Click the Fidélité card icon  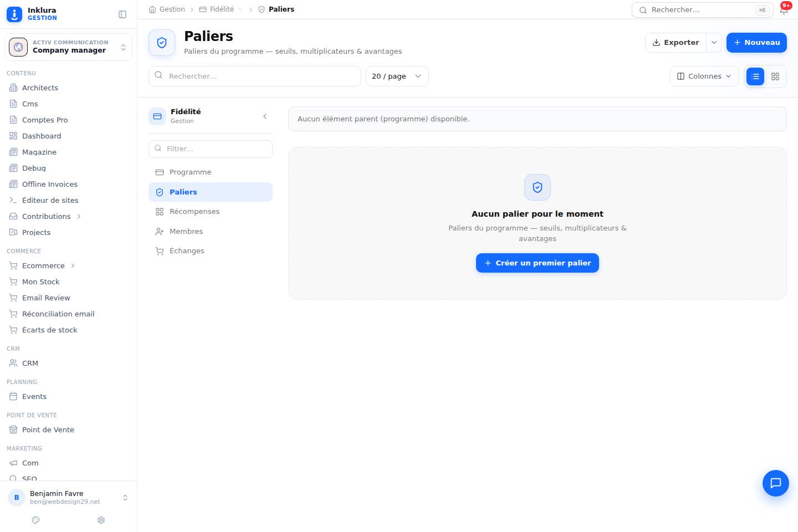[157, 116]
